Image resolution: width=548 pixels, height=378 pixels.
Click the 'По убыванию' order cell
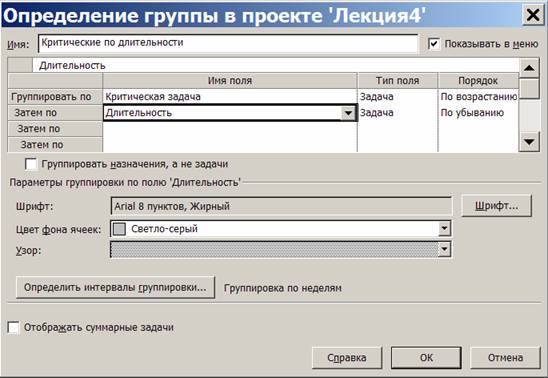(x=478, y=113)
